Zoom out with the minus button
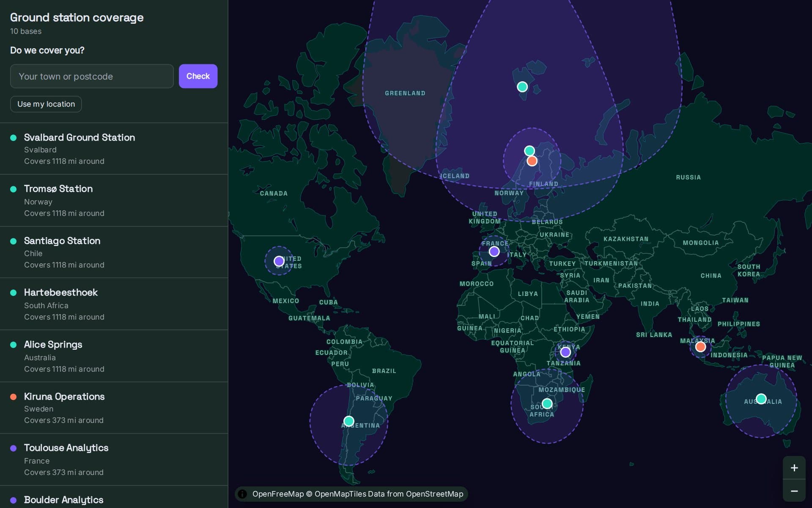This screenshot has width=812, height=508. click(x=794, y=491)
